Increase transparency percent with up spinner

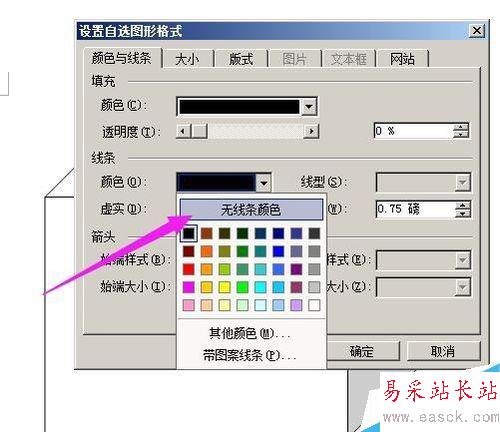point(461,127)
